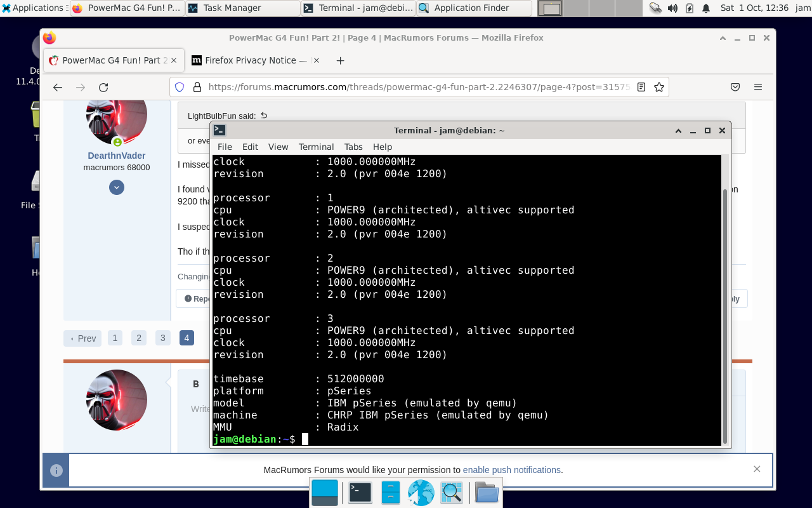Toggle bold in reply editor
Viewport: 812px width, 508px height.
tap(196, 384)
